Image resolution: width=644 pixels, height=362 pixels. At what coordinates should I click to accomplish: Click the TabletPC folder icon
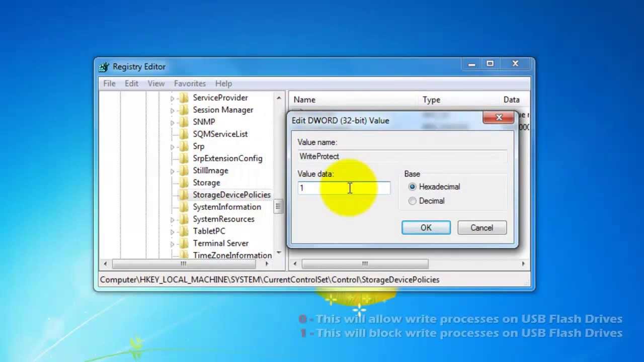(x=184, y=231)
